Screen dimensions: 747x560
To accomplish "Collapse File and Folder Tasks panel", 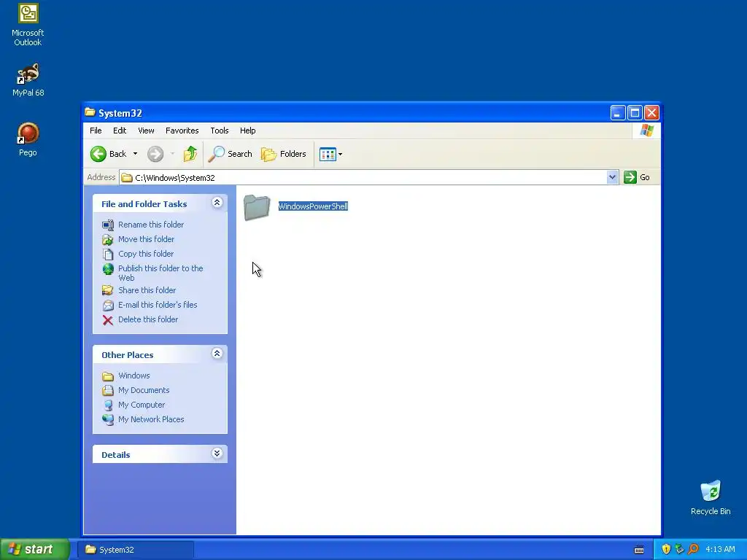I will coord(217,203).
